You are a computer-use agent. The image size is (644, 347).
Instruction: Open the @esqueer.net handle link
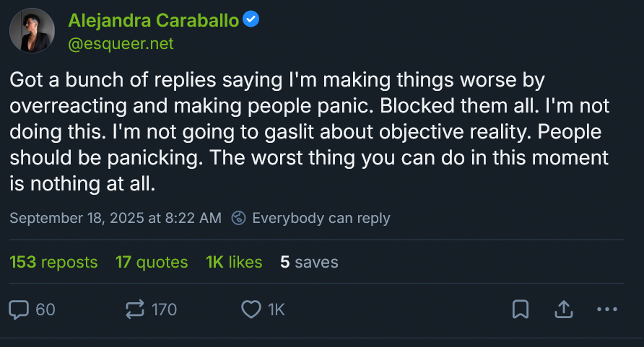(121, 43)
